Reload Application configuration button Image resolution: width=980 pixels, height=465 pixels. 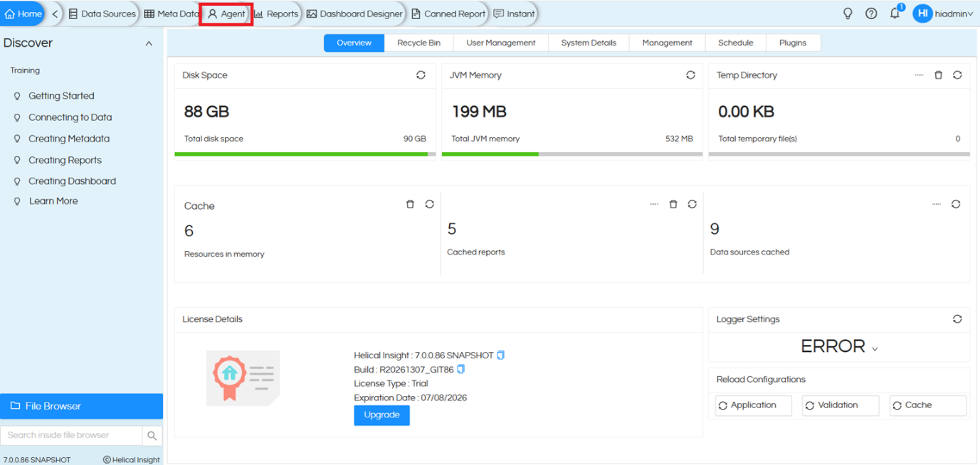click(754, 405)
